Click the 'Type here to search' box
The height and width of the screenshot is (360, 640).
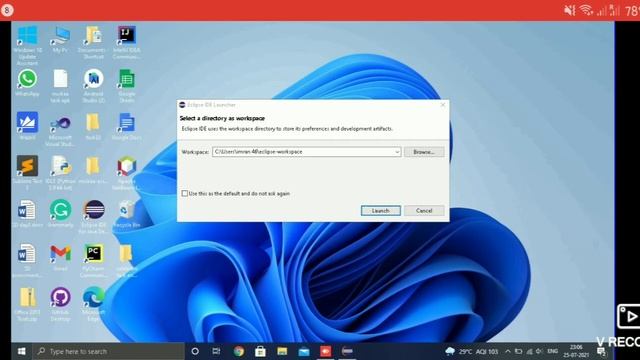tap(109, 351)
